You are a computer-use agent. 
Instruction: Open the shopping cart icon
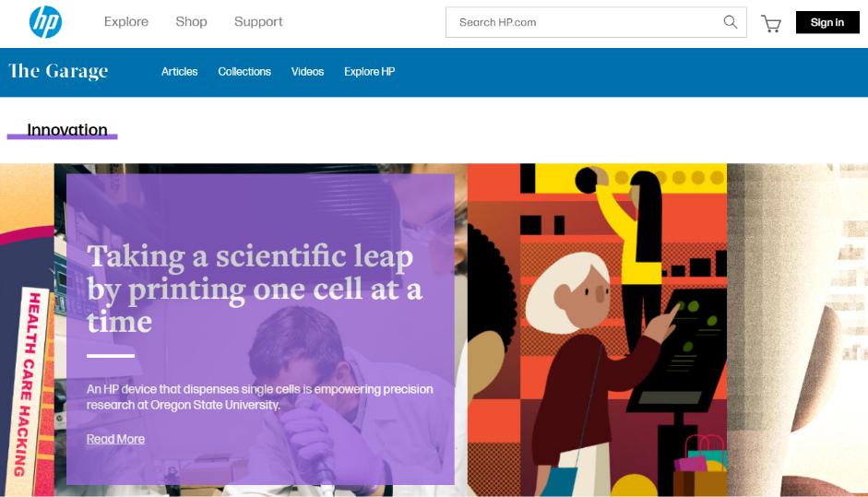coord(770,23)
